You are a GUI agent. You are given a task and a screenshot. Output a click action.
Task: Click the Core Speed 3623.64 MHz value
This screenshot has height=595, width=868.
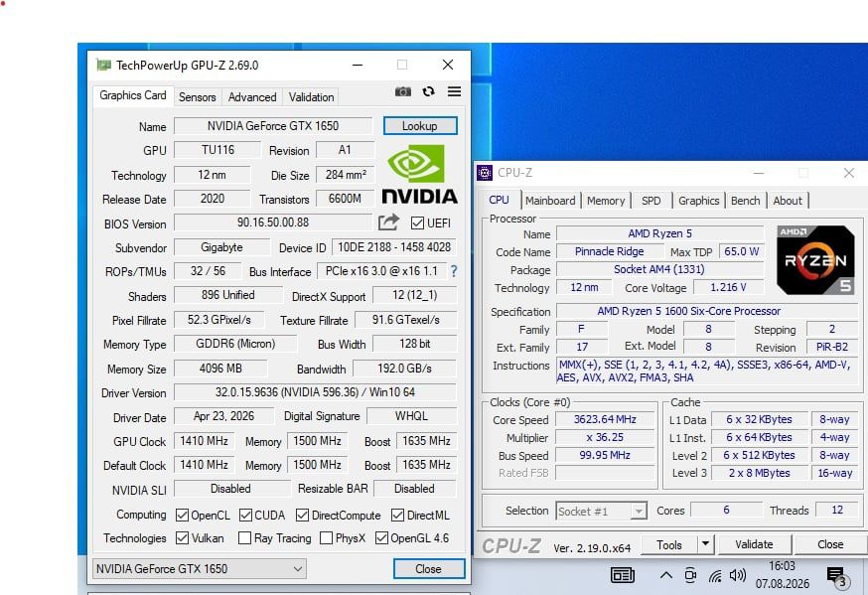(x=605, y=419)
